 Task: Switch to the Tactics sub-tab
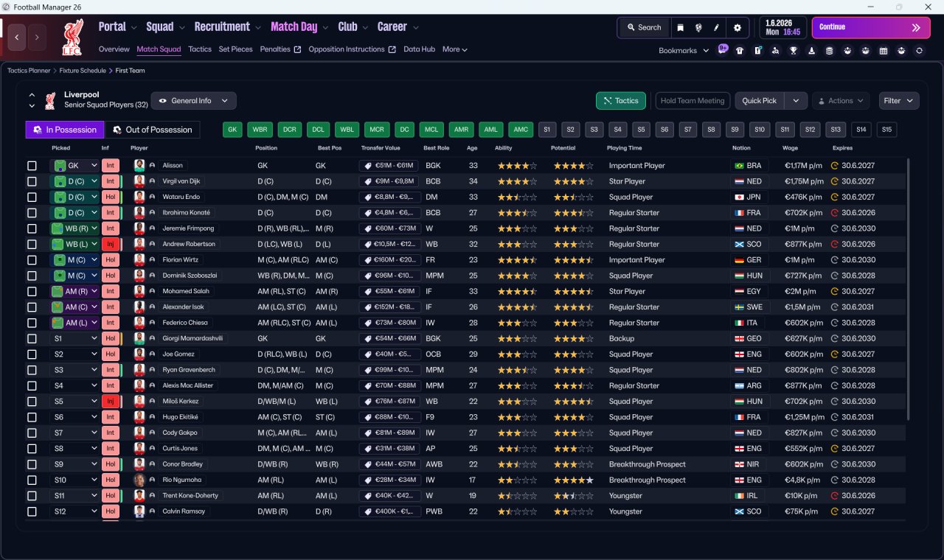point(200,49)
